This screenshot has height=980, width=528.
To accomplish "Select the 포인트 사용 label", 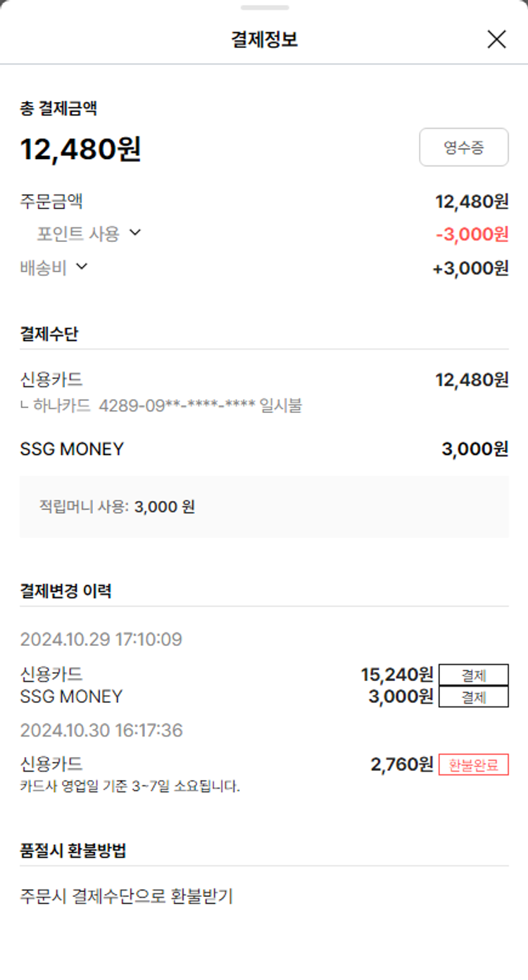I will coord(78,234).
